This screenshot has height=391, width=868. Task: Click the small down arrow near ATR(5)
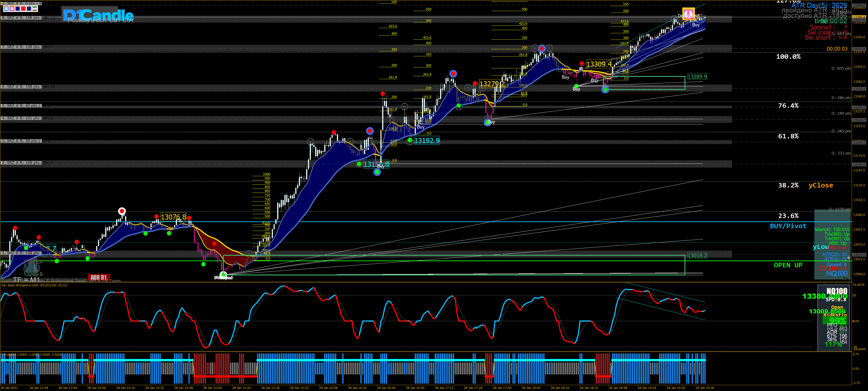tap(849, 257)
